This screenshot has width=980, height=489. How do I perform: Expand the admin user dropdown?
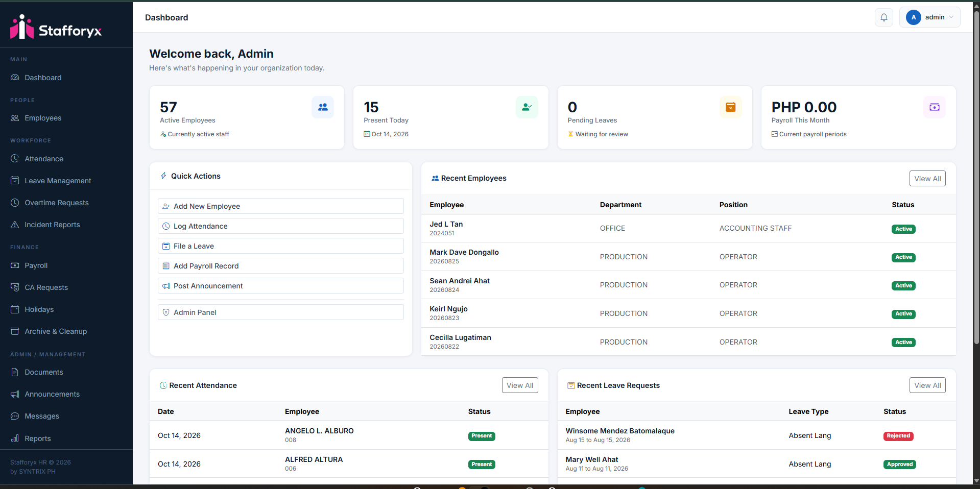[x=929, y=17]
